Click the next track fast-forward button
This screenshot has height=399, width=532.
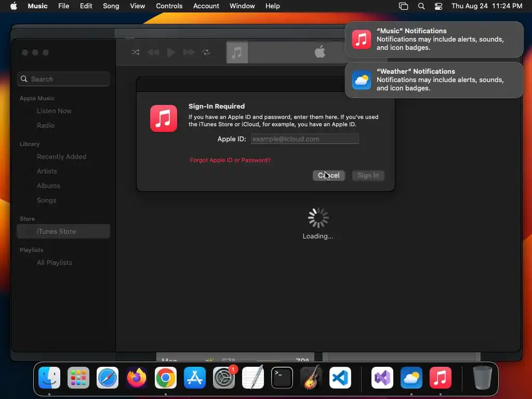click(189, 52)
